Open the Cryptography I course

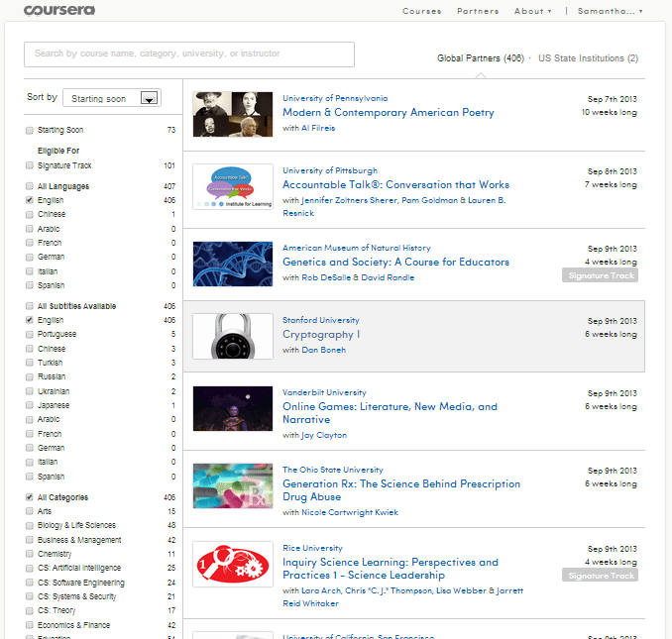pyautogui.click(x=321, y=335)
